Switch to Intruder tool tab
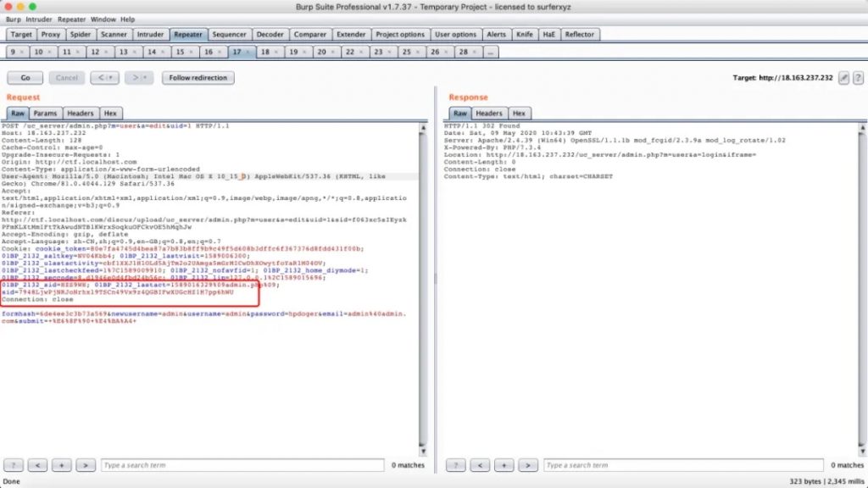Image resolution: width=868 pixels, height=488 pixels. pyautogui.click(x=150, y=34)
